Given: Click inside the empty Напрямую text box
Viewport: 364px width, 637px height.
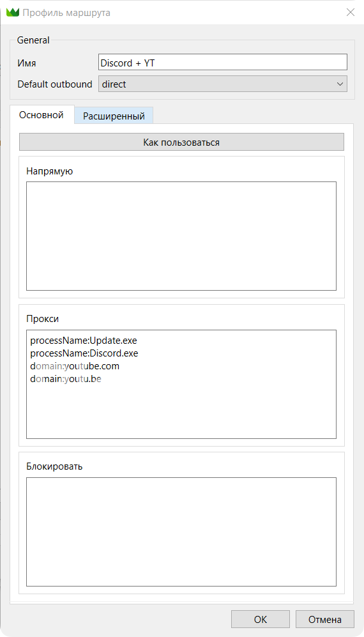Looking at the screenshot, I should 181,236.
